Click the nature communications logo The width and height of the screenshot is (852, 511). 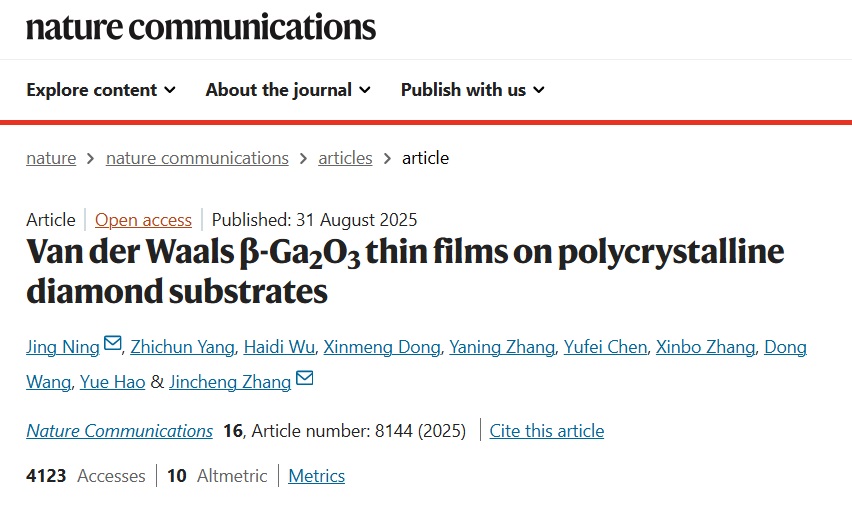[201, 27]
